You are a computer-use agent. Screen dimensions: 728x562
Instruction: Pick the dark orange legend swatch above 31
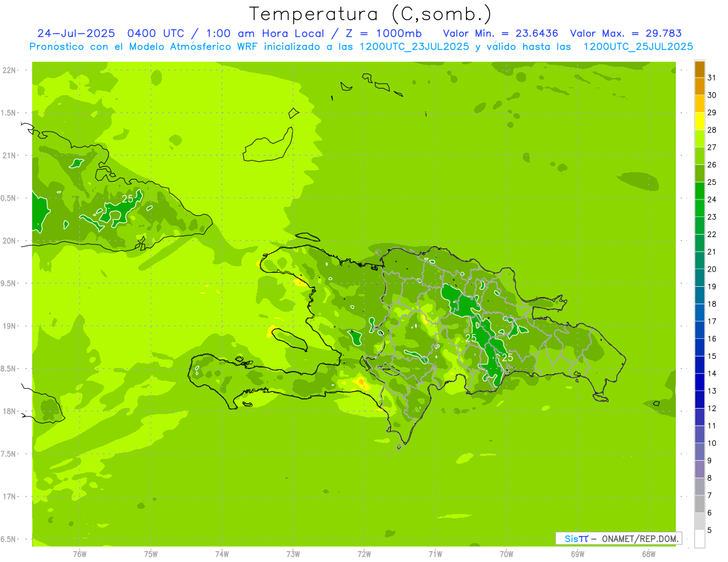[x=699, y=69]
